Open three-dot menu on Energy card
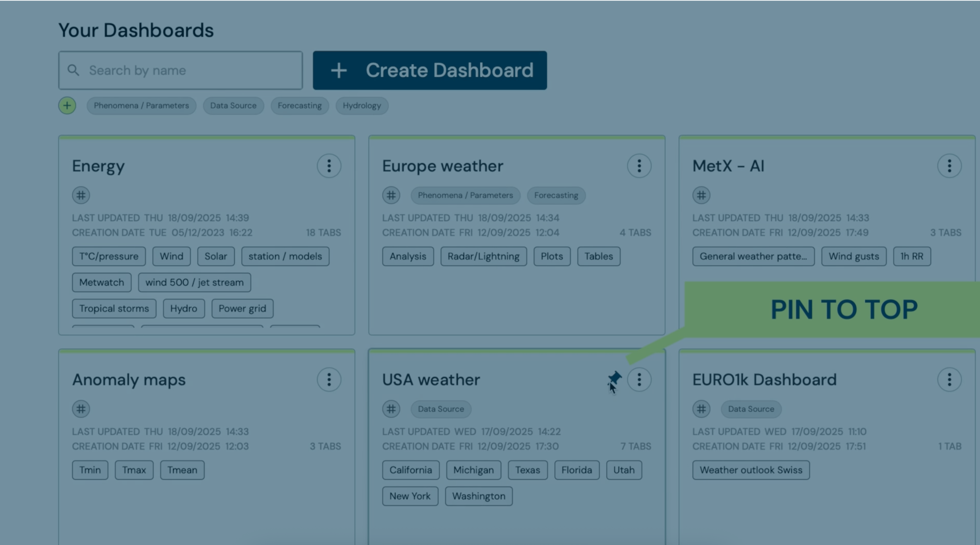The width and height of the screenshot is (980, 545). (329, 166)
